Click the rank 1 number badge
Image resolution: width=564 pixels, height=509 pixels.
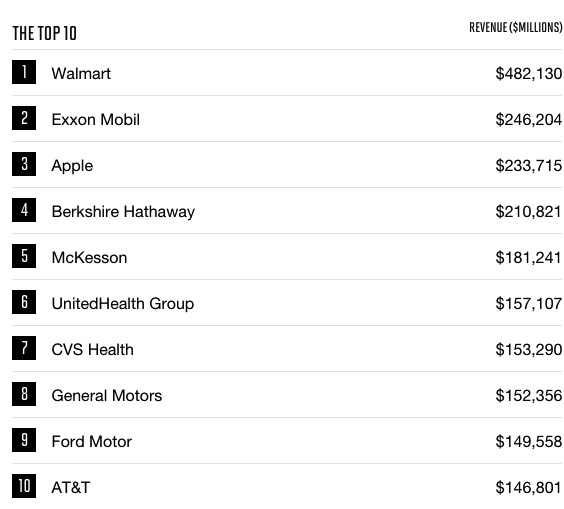(x=24, y=72)
